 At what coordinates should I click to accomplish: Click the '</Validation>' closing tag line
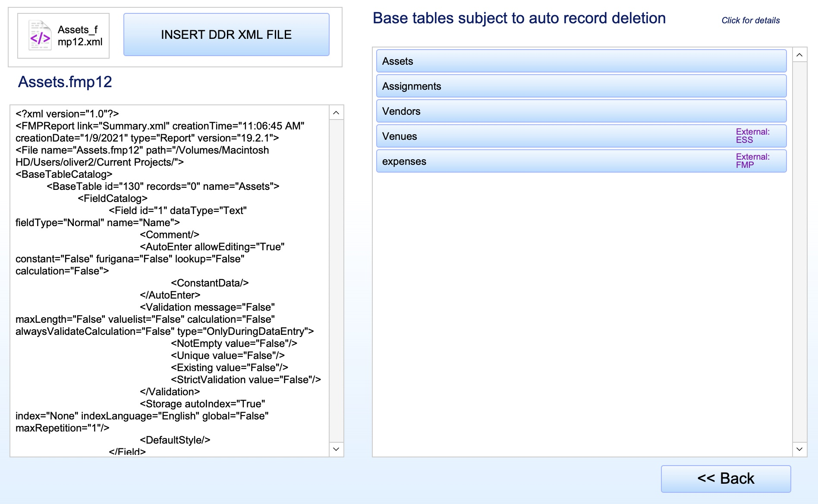[170, 392]
